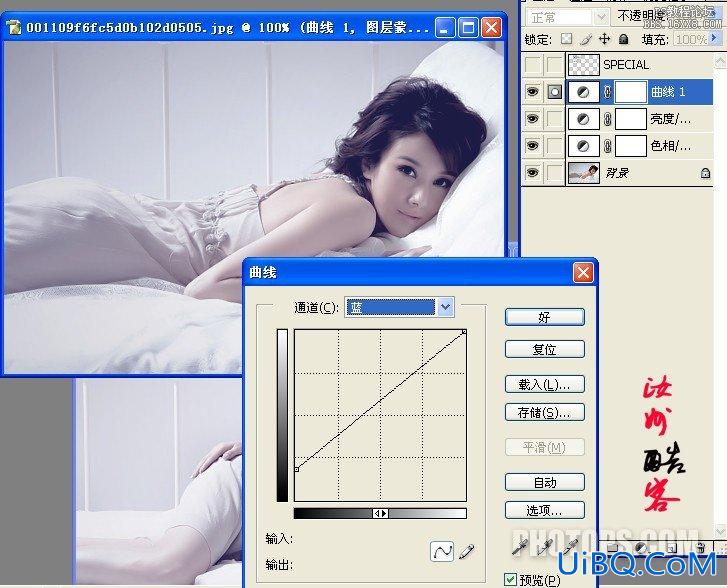Hide the 亮度 adjustment layer eye
The image size is (727, 588).
coord(532,119)
